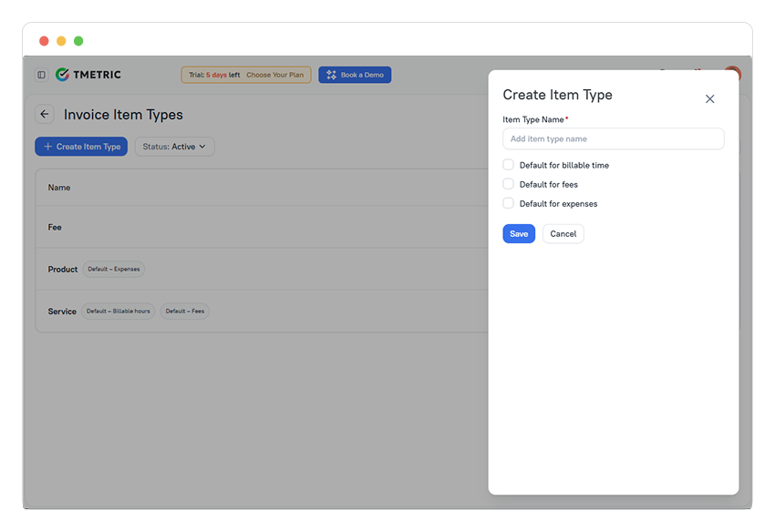Click the Default – Fees tag
Viewport: 775px width, 532px height.
(x=185, y=312)
